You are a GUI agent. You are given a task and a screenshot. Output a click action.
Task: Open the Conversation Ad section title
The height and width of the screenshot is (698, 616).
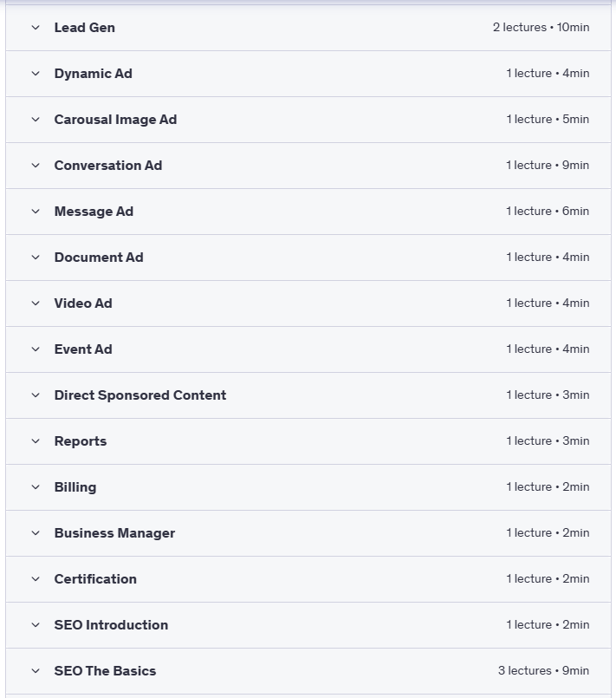coord(108,166)
